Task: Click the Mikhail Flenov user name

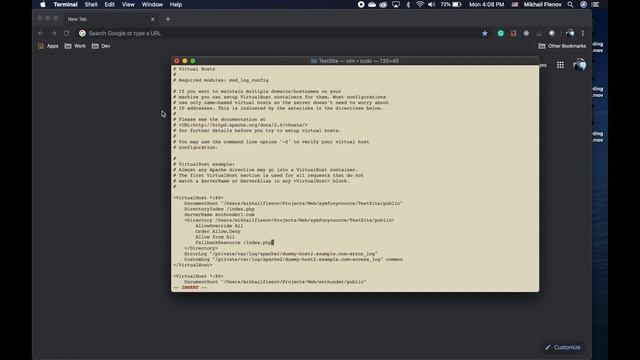Action: tap(542, 4)
